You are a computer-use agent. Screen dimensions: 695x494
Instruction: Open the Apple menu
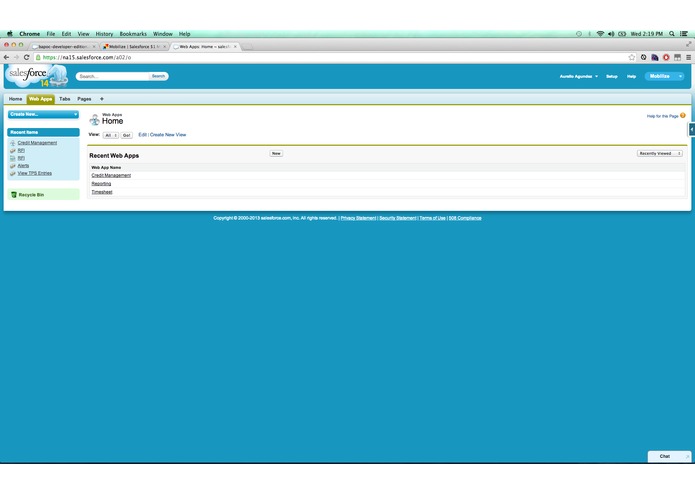[x=10, y=34]
